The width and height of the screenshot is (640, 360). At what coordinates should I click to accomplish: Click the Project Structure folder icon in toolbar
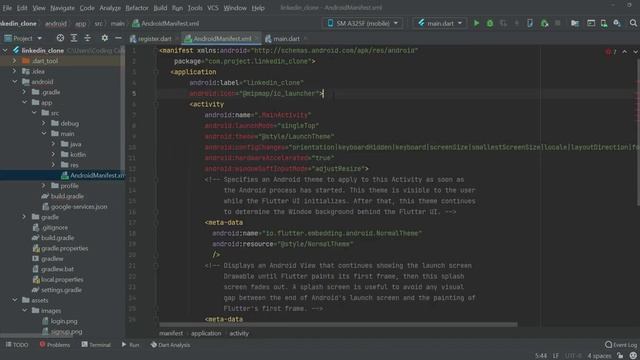(575, 23)
